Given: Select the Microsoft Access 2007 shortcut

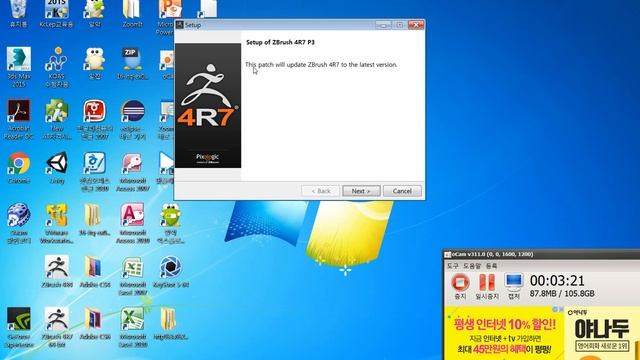Looking at the screenshot, I should click(132, 172).
